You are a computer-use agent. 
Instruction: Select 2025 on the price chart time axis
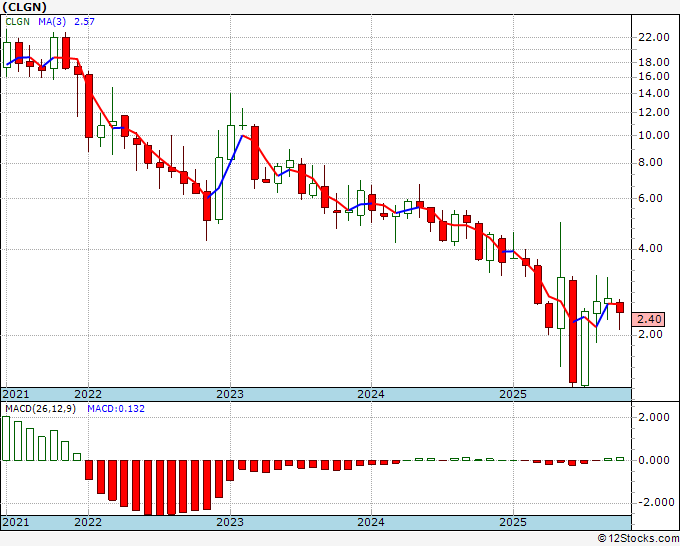tap(513, 394)
